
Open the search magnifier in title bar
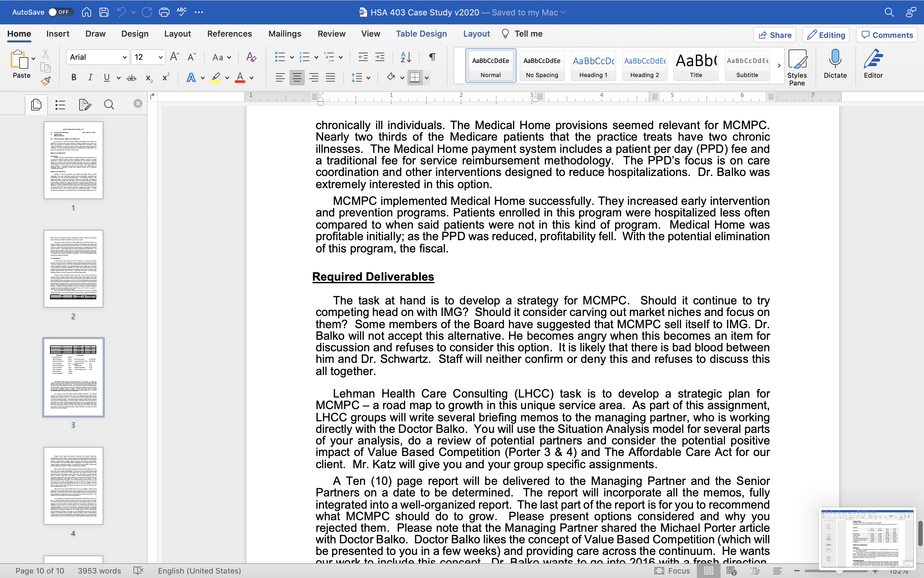tap(889, 12)
